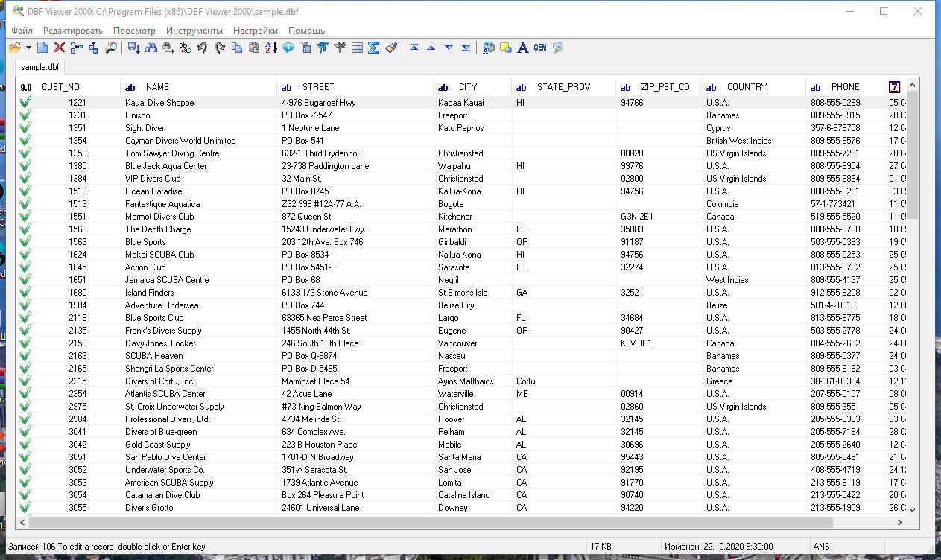Viewport: 941px width, 560px height.
Task: Select the sample.dbf tab
Action: (x=39, y=67)
